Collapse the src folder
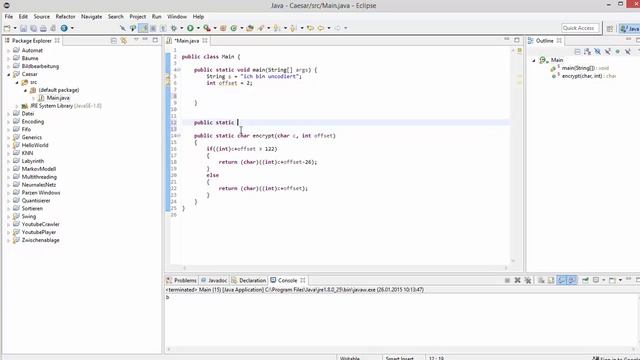640x360 pixels. [17, 82]
